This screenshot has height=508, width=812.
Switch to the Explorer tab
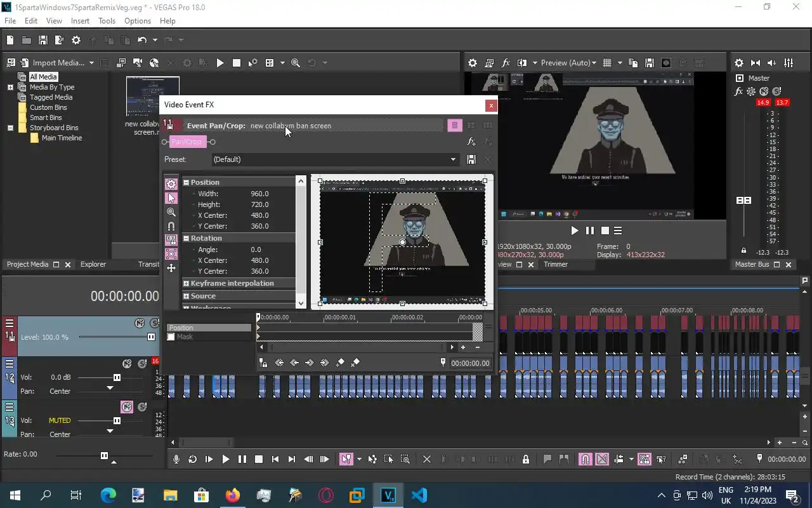pos(93,264)
